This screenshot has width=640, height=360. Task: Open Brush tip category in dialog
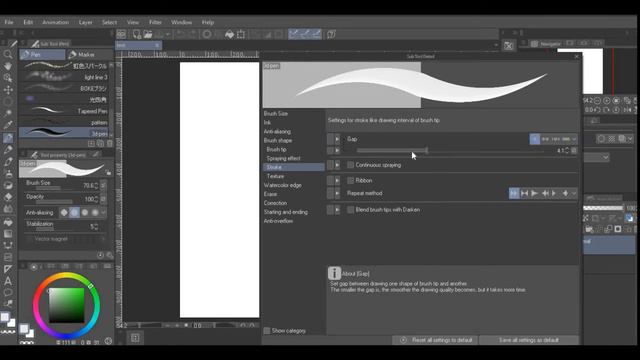tap(276, 149)
